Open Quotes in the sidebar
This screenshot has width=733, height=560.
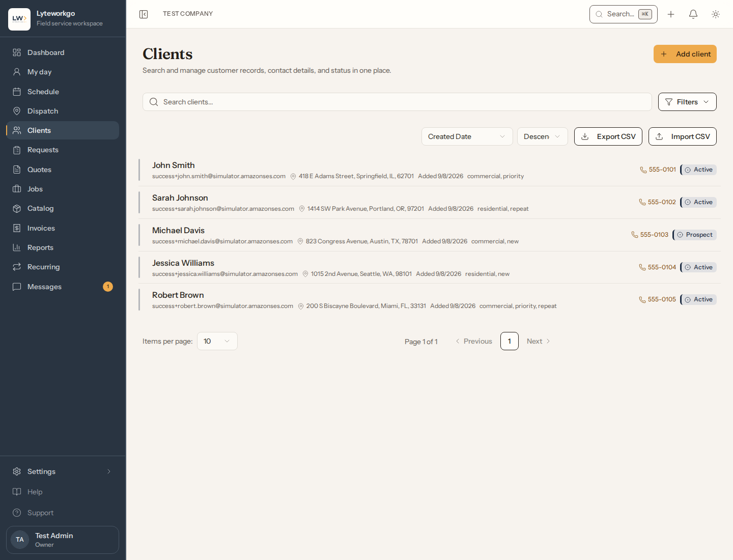[63, 170]
